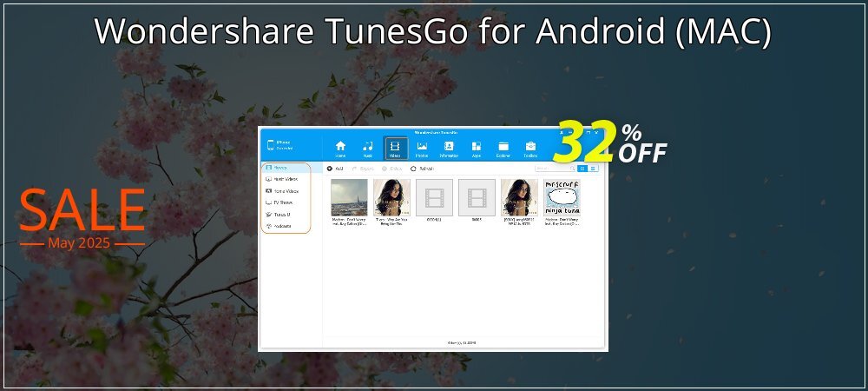This screenshot has width=868, height=391.
Task: Click the Add button
Action: click(335, 169)
